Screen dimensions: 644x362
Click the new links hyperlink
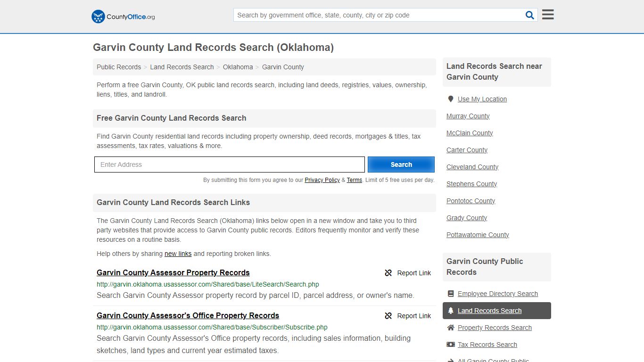pyautogui.click(x=178, y=254)
